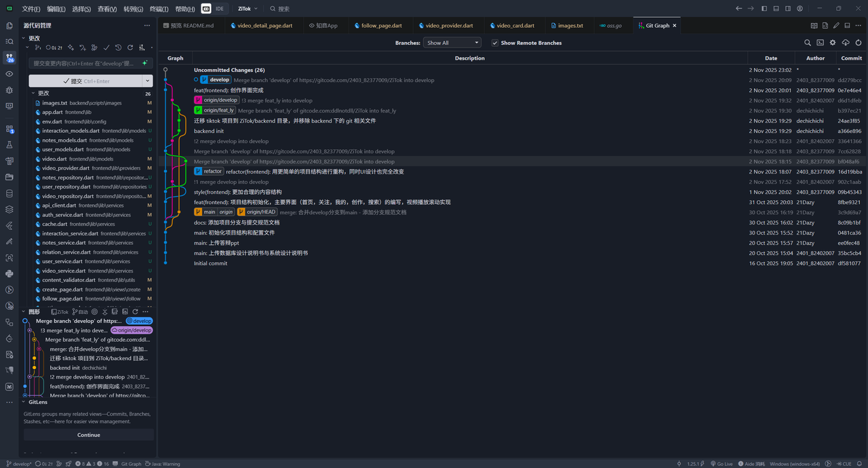Viewport: 868px width, 468px height.
Task: Toggle the 自动 auto option in Graph panel
Action: click(x=80, y=312)
